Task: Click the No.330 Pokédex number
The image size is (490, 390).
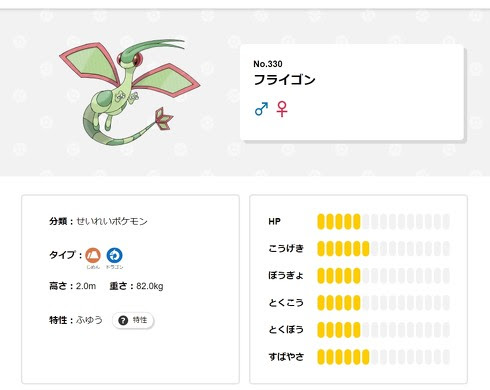Action: (268, 64)
